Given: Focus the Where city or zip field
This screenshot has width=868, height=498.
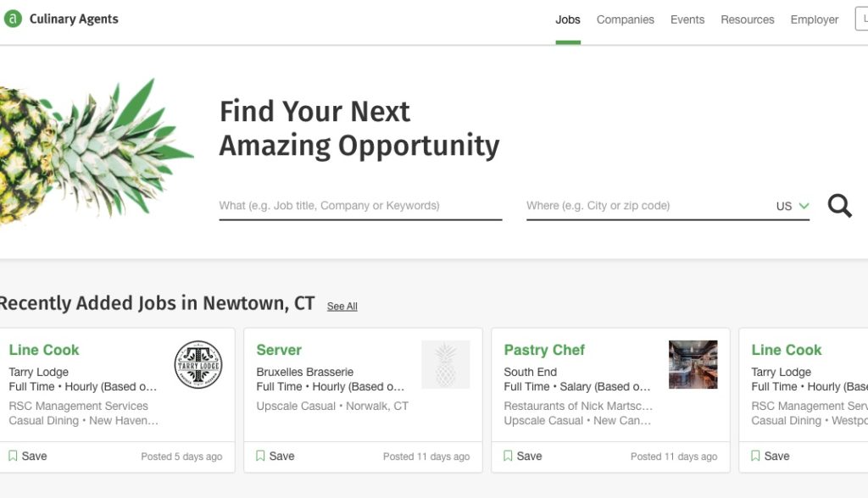Looking at the screenshot, I should pyautogui.click(x=648, y=206).
